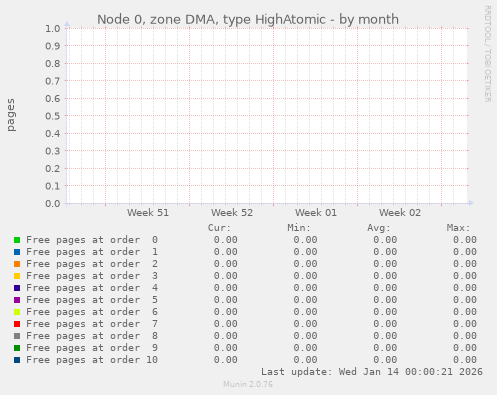Click inside the empty graph plot area
Viewport: 497px width, 395px height.
pyautogui.click(x=267, y=116)
